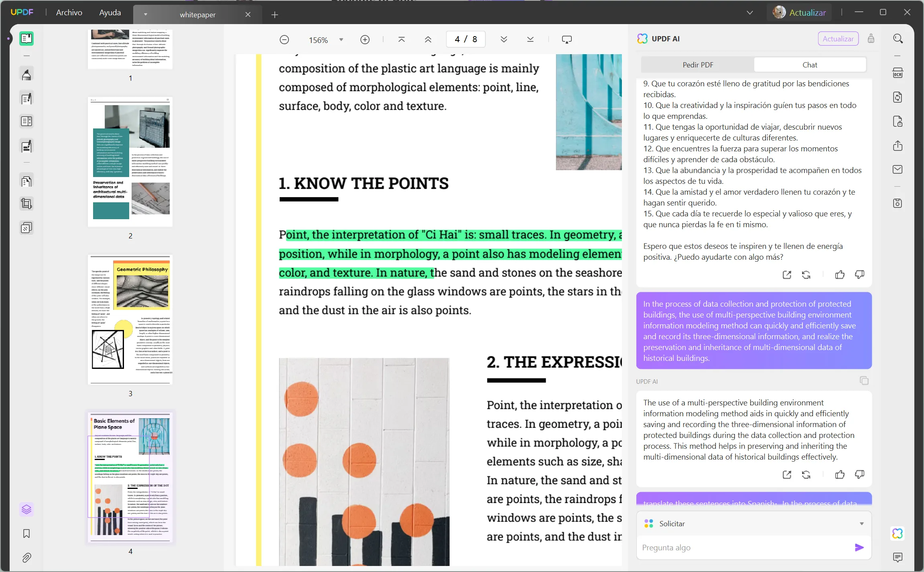Image resolution: width=924 pixels, height=572 pixels.
Task: Toggle the UPDF AI panel icon
Action: point(898,533)
